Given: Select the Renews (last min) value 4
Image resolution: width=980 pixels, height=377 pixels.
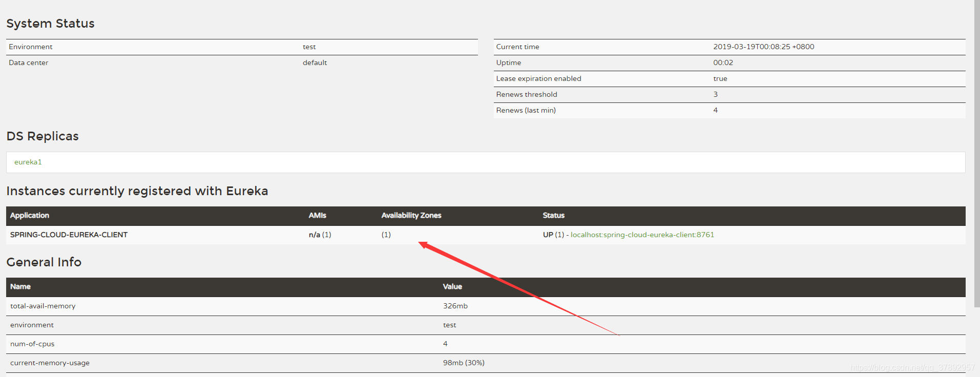Looking at the screenshot, I should [x=715, y=110].
